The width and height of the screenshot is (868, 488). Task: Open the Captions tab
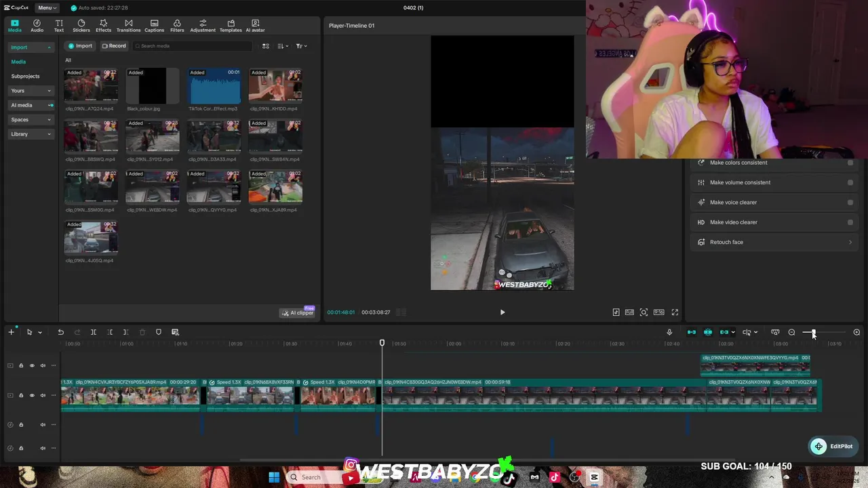click(154, 26)
